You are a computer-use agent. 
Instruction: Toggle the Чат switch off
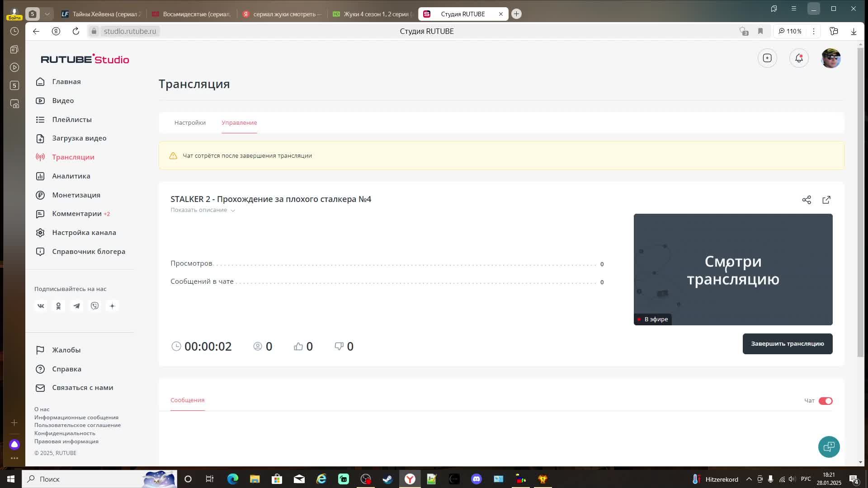[x=826, y=401]
